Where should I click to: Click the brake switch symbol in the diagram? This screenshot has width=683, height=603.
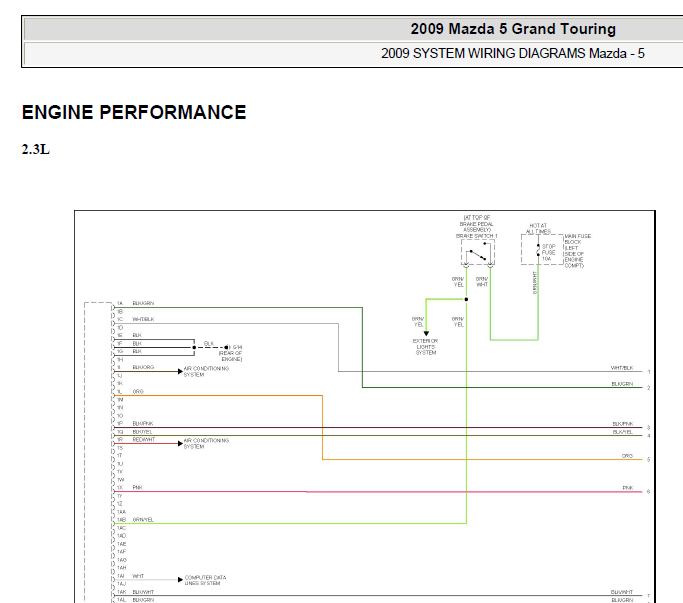point(478,253)
